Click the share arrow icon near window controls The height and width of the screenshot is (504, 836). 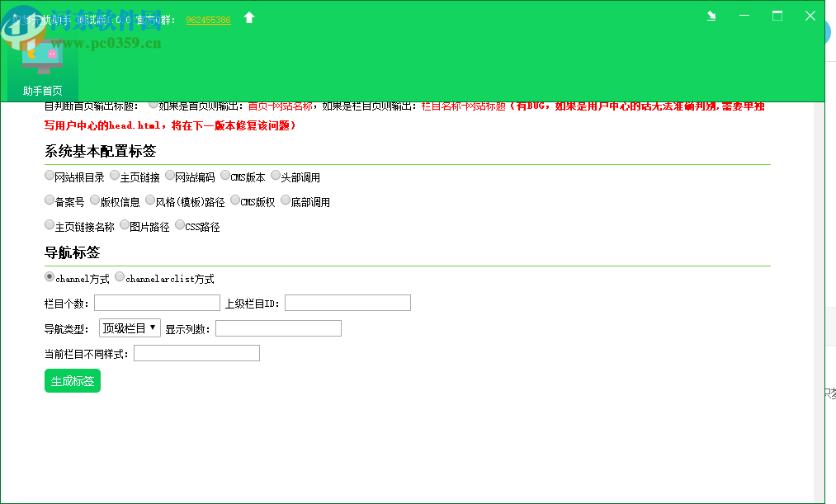click(711, 16)
